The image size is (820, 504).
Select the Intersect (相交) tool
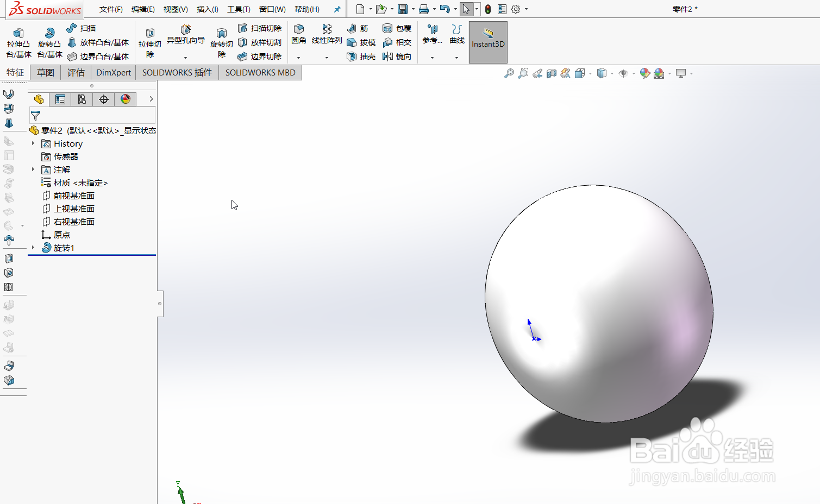coord(397,42)
